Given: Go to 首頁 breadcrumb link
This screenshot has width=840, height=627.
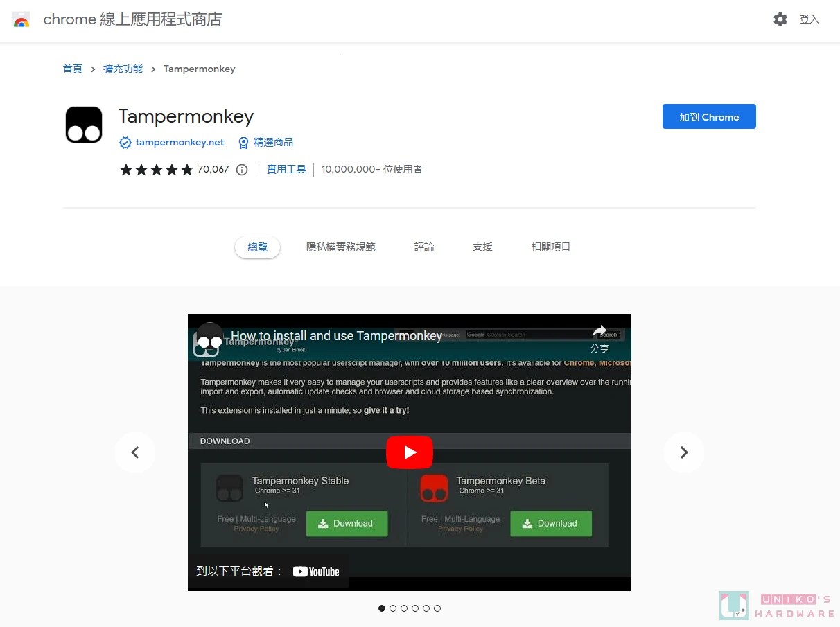Looking at the screenshot, I should pyautogui.click(x=73, y=69).
